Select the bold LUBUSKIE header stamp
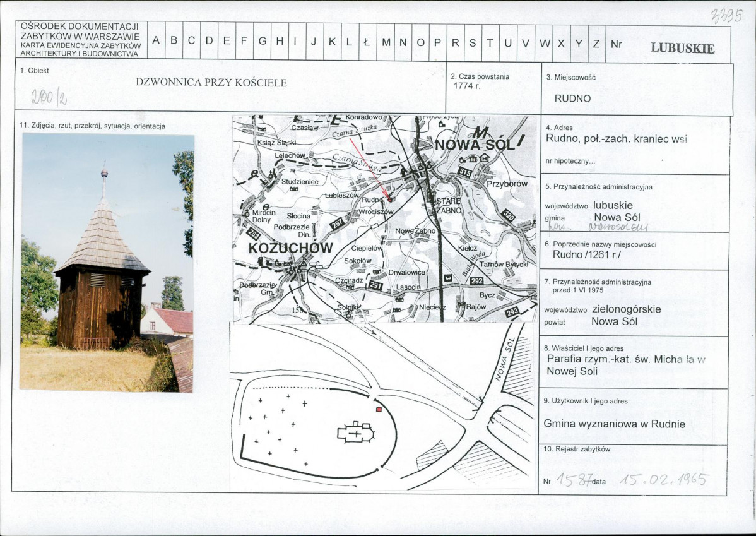Viewport: 756px width, 536px height. coord(682,48)
